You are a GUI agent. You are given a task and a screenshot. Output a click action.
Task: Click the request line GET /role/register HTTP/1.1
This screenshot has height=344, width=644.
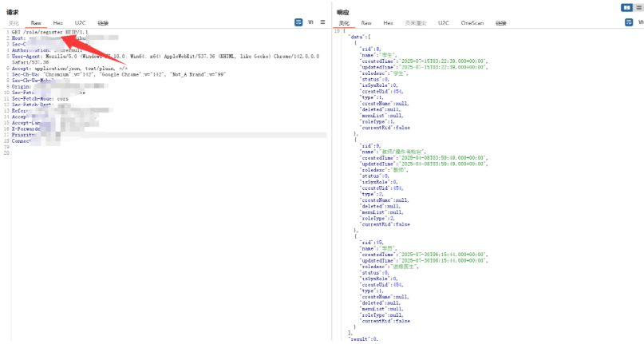point(49,32)
